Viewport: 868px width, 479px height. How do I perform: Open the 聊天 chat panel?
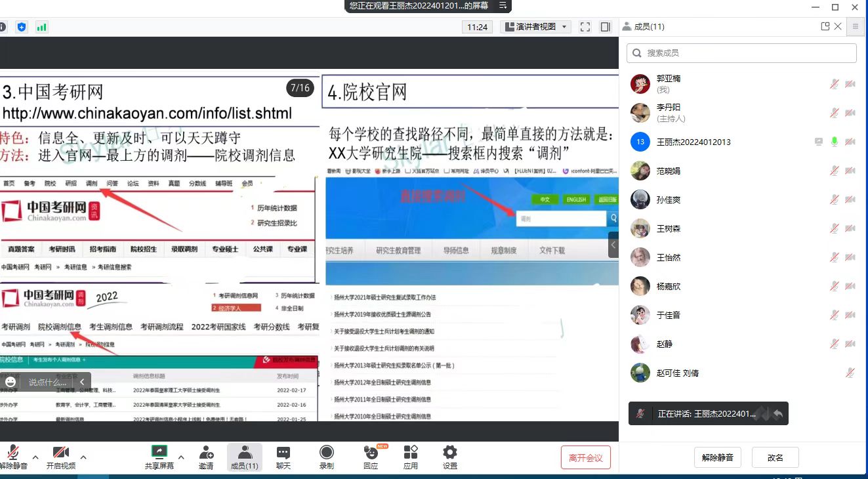point(283,453)
